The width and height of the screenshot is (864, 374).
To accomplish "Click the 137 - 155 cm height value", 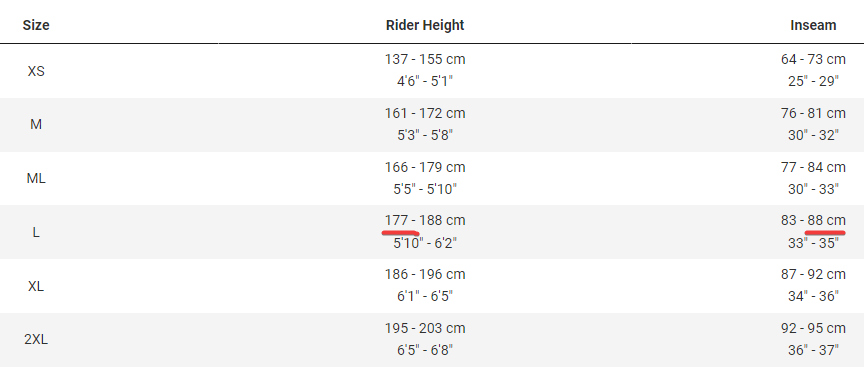I will pos(425,59).
